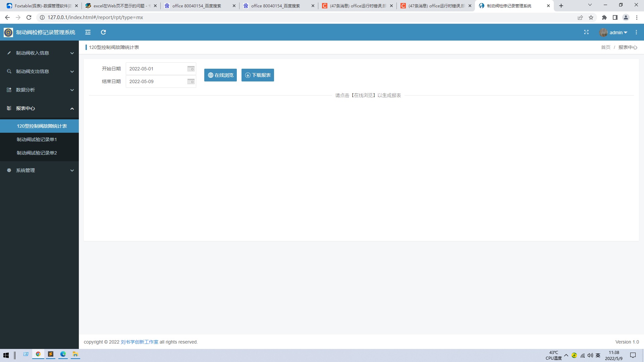The height and width of the screenshot is (362, 644).
Task: Click the 报表中心 breadcrumb
Action: 628,47
